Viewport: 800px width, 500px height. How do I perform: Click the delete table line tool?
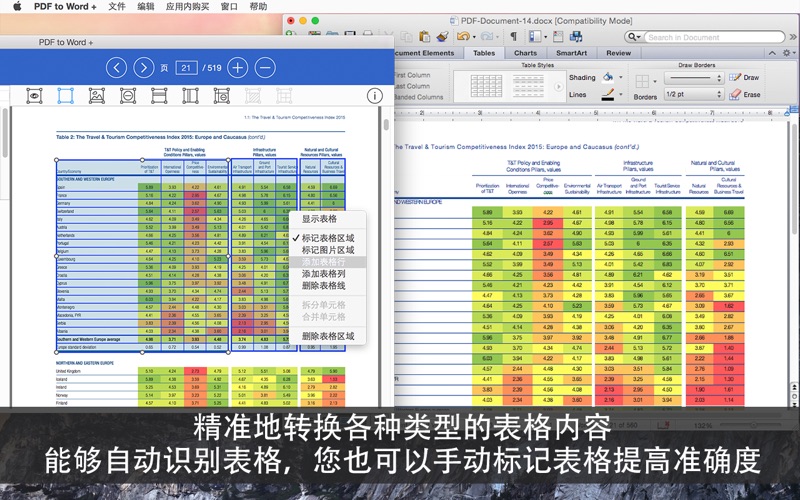[x=221, y=95]
